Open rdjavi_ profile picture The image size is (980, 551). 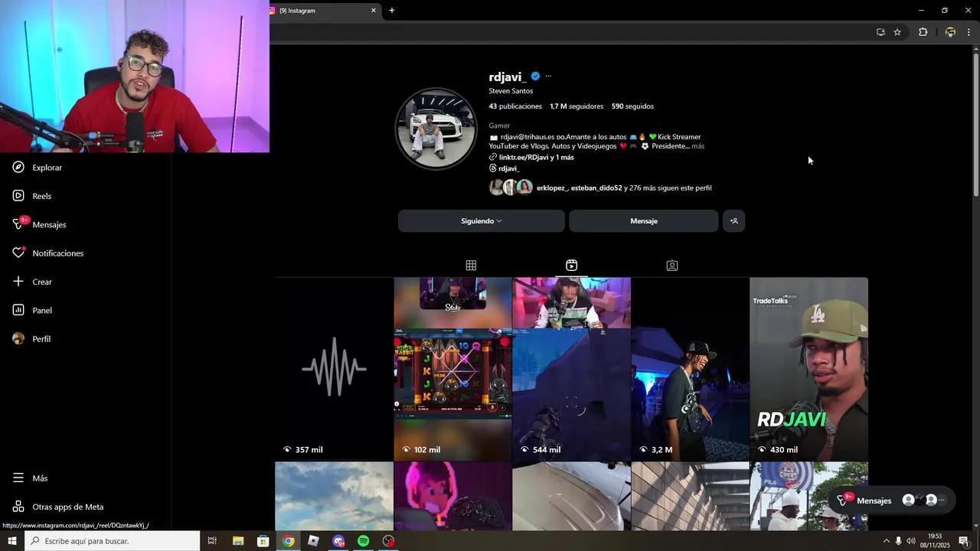(x=436, y=128)
